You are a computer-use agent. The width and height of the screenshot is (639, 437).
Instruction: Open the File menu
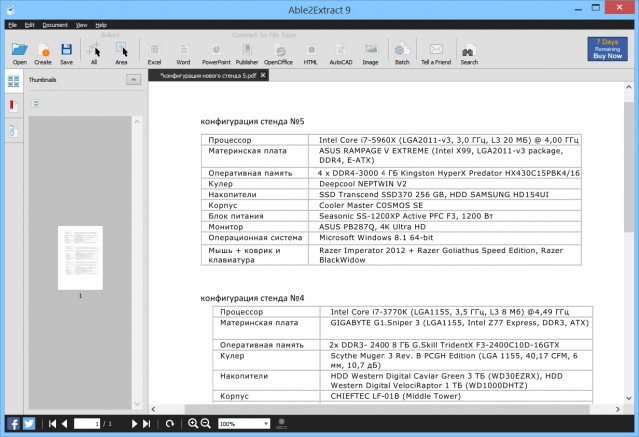[x=13, y=25]
